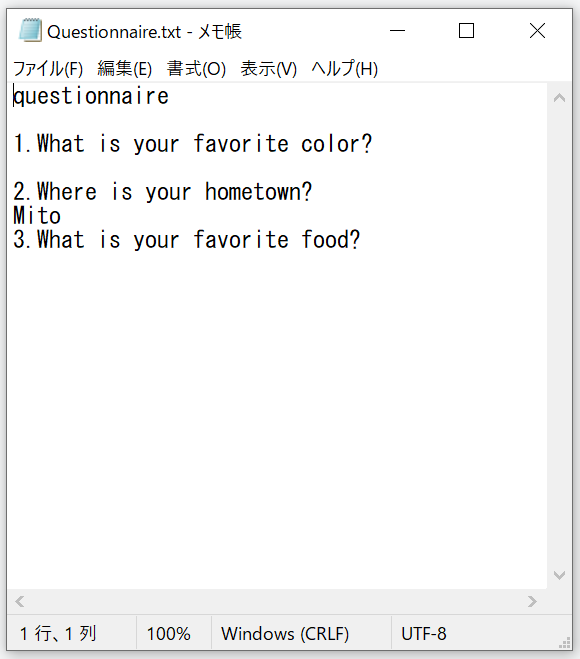Click the Notepad app icon in title bar
Screen dimensions: 580x659
pyautogui.click(x=30, y=30)
